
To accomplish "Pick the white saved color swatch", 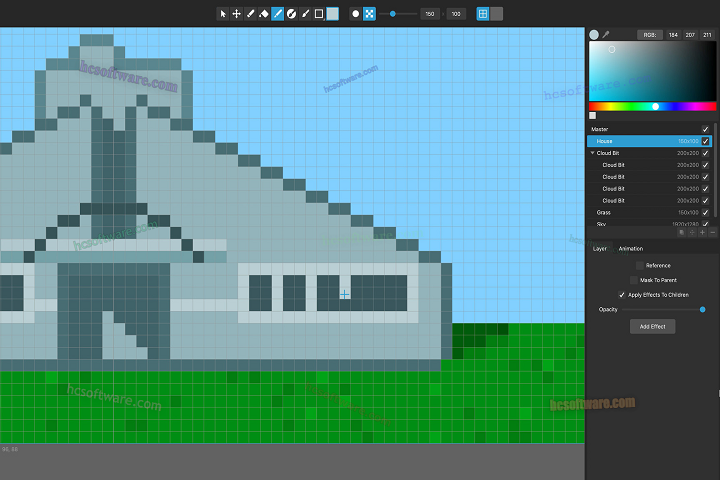I will (593, 116).
